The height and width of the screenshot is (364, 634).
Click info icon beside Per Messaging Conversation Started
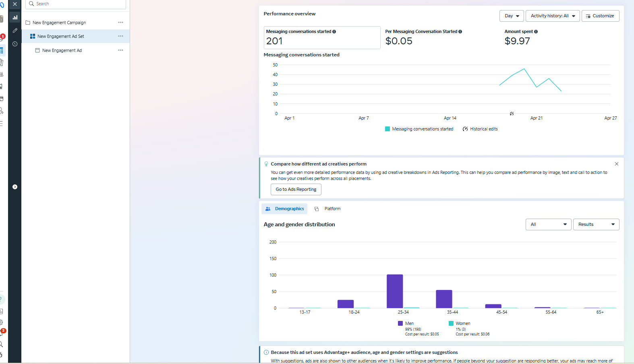(460, 31)
